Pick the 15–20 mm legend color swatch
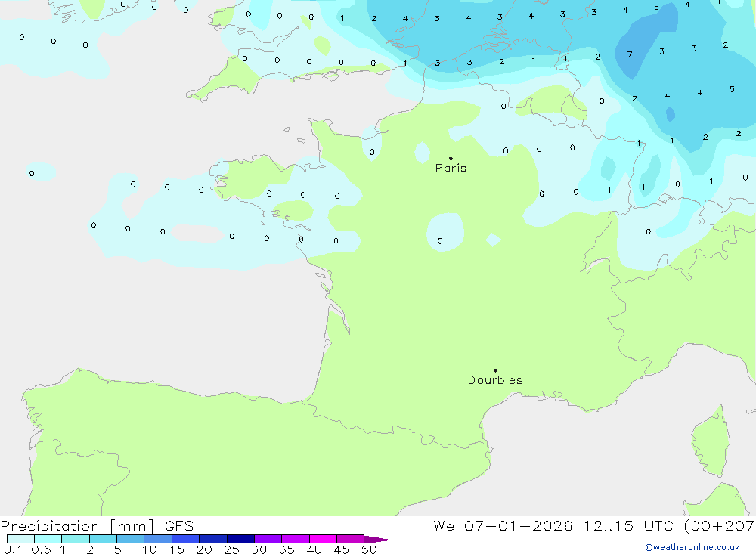 point(186,539)
